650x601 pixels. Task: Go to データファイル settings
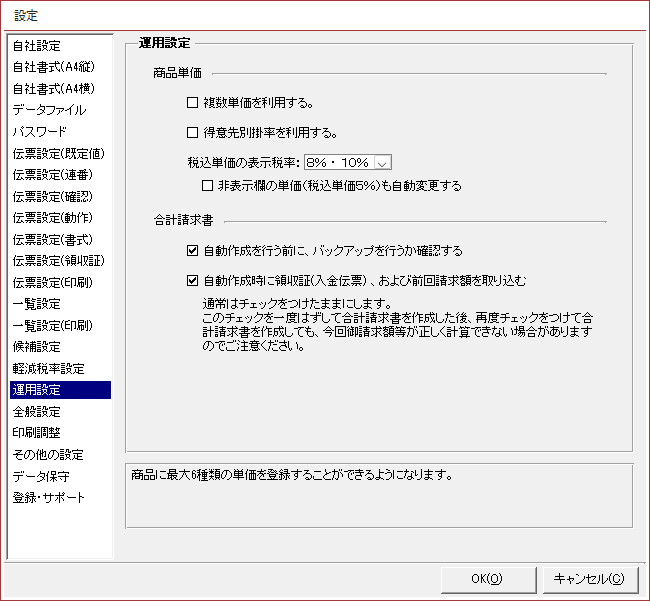(x=60, y=110)
